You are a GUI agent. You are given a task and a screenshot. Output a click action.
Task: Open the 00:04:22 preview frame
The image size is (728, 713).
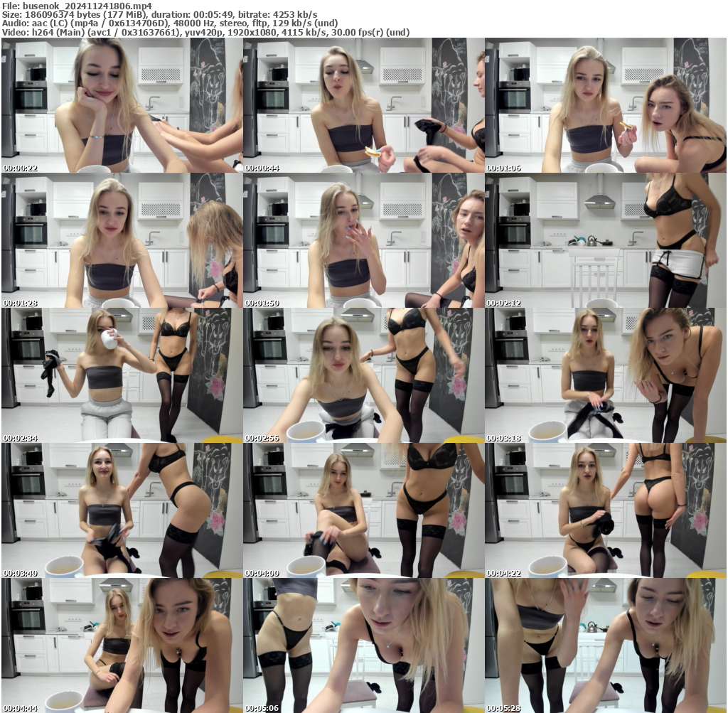[605, 510]
